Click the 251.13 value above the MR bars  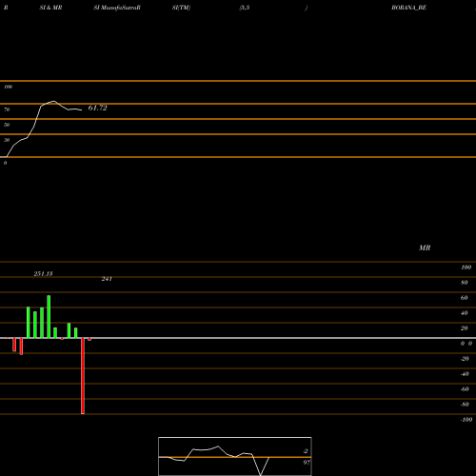point(43,273)
